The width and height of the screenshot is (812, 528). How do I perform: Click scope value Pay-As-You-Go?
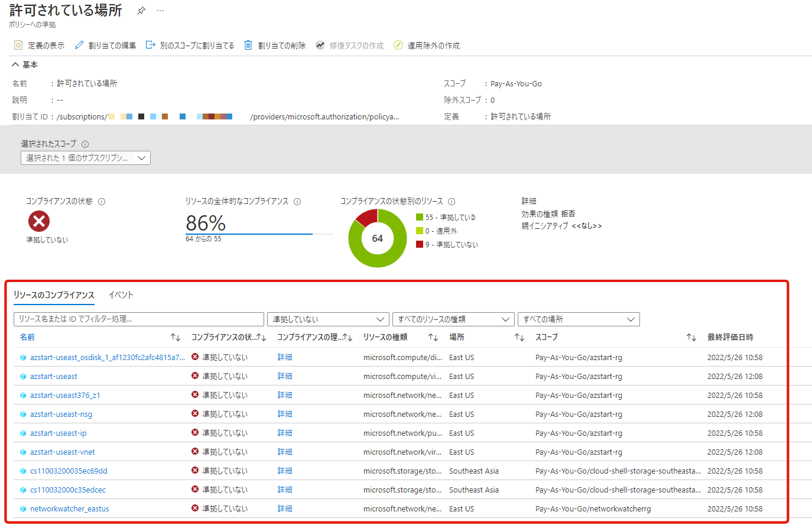coord(516,84)
